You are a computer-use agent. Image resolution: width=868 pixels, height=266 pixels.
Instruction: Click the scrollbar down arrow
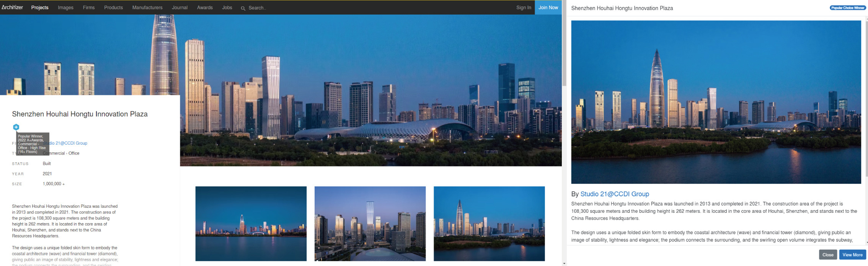point(564,264)
